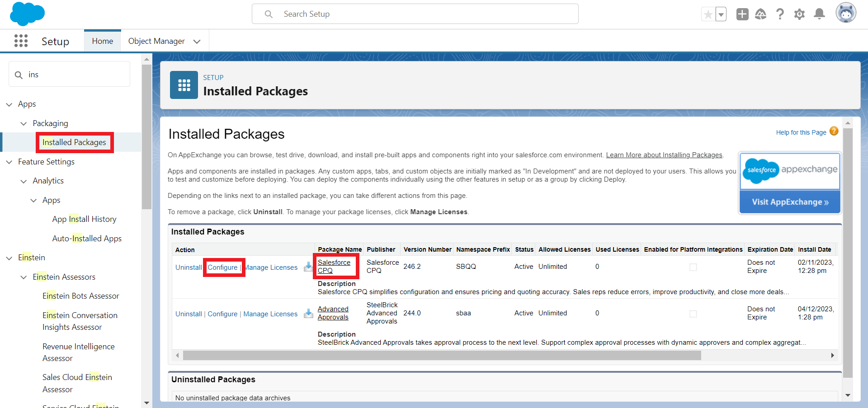Collapse the Packaging tree node

tap(24, 123)
